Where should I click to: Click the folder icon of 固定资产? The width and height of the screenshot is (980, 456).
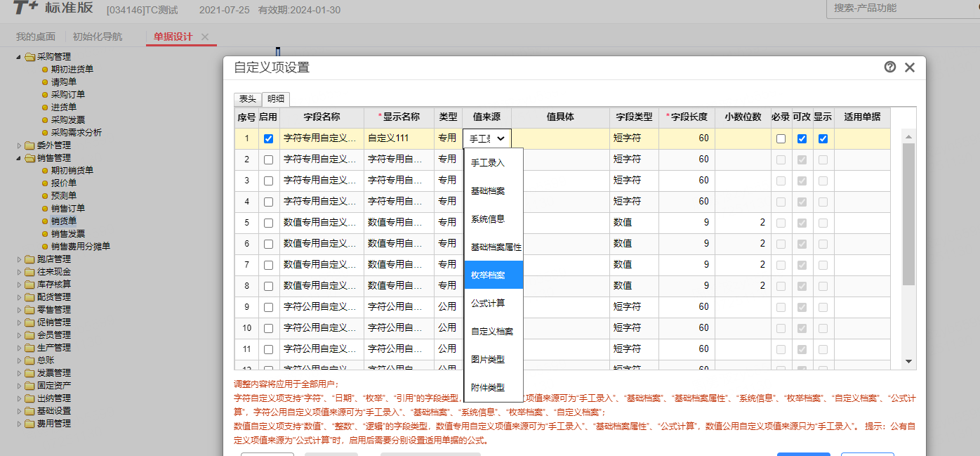[x=29, y=386]
